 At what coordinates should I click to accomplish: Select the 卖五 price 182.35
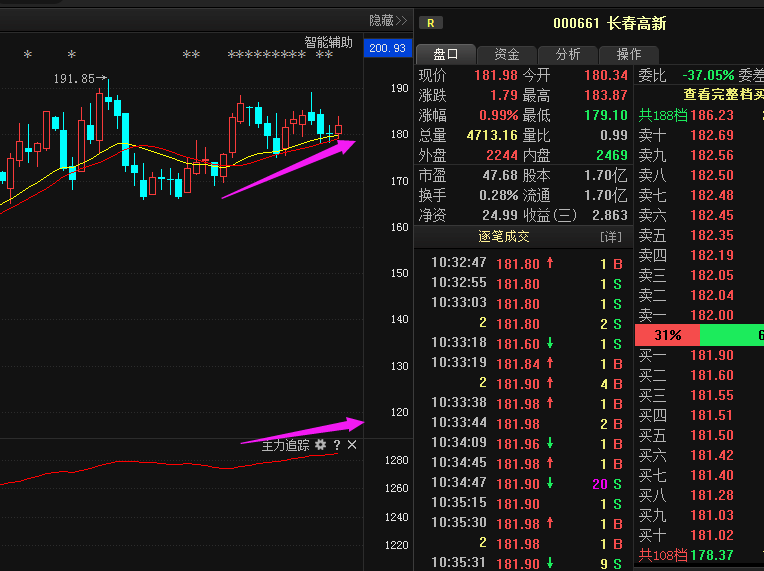point(712,235)
